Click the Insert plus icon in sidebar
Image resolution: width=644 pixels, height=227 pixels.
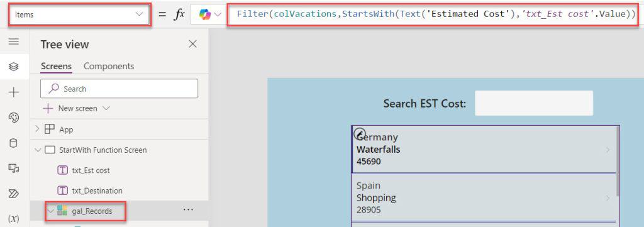[14, 92]
